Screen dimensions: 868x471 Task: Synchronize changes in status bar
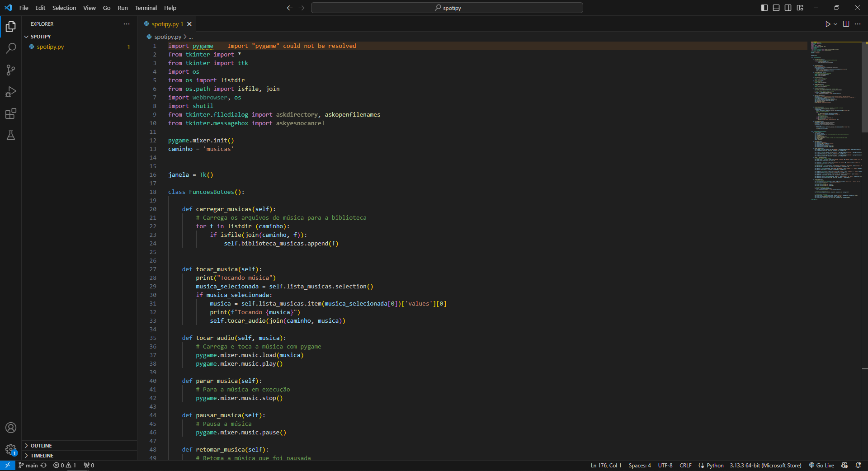(x=44, y=465)
